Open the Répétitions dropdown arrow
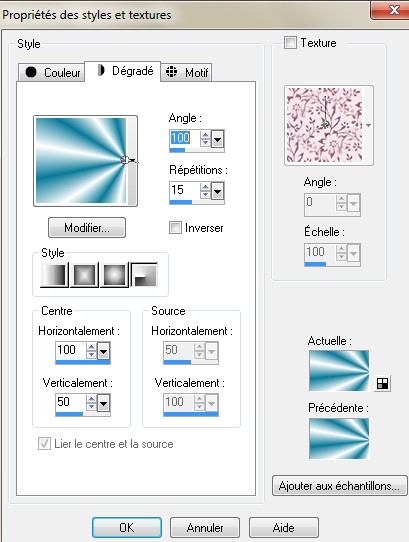 tap(217, 191)
